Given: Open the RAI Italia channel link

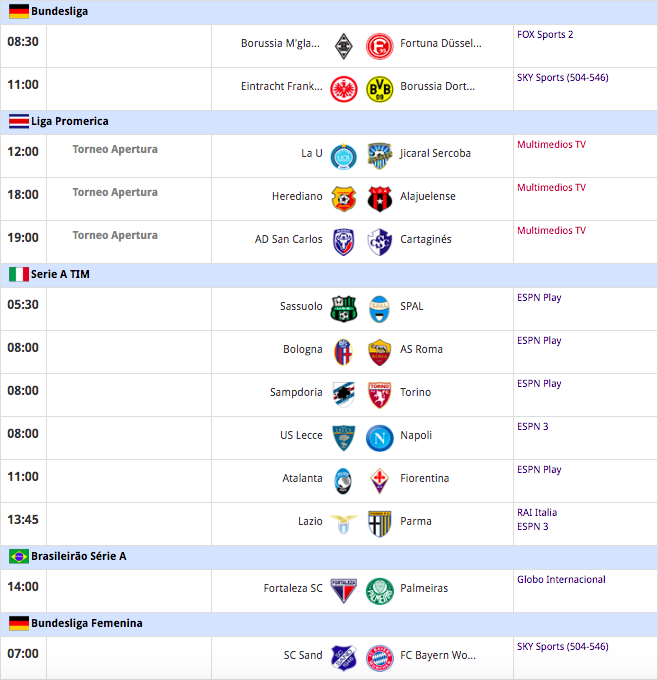Looking at the screenshot, I should pyautogui.click(x=537, y=513).
